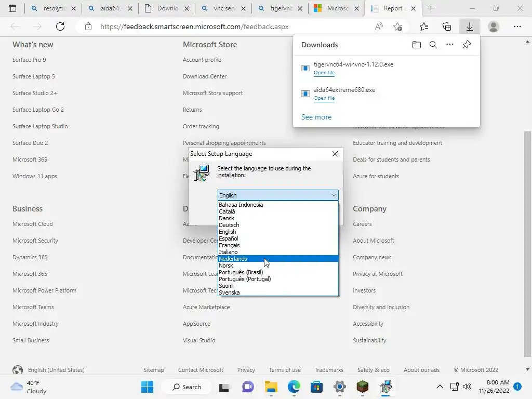This screenshot has width=532, height=399.
Task: Open English (United States) locale selector
Action: (48, 370)
